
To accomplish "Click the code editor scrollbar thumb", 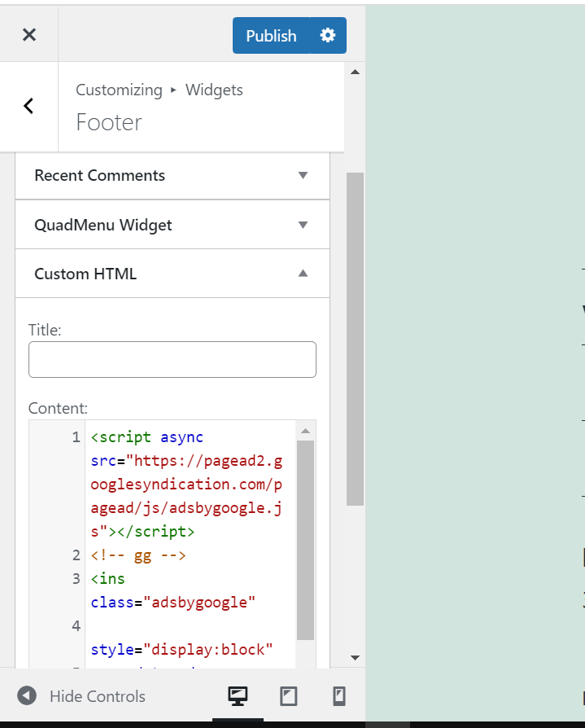I will click(305, 541).
